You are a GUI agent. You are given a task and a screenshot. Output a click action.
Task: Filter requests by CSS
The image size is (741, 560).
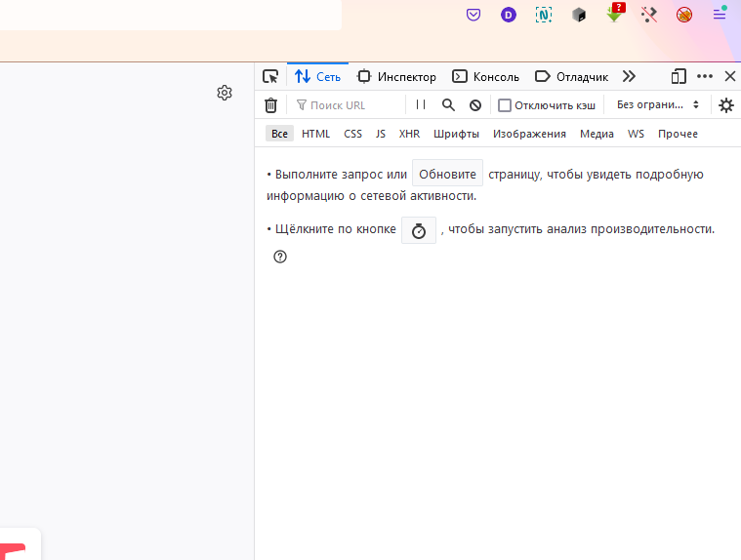tap(353, 134)
